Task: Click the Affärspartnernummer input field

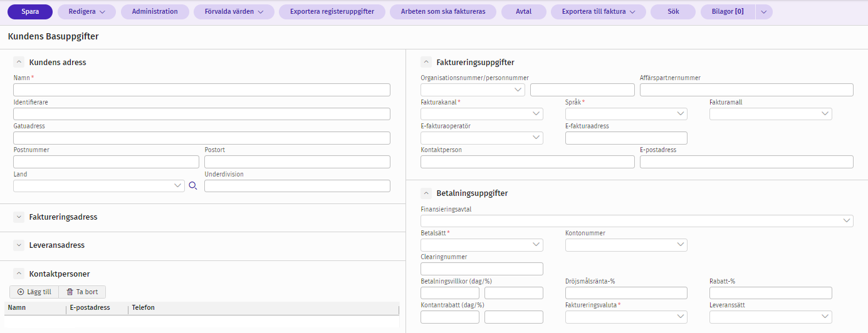Action: coord(746,90)
